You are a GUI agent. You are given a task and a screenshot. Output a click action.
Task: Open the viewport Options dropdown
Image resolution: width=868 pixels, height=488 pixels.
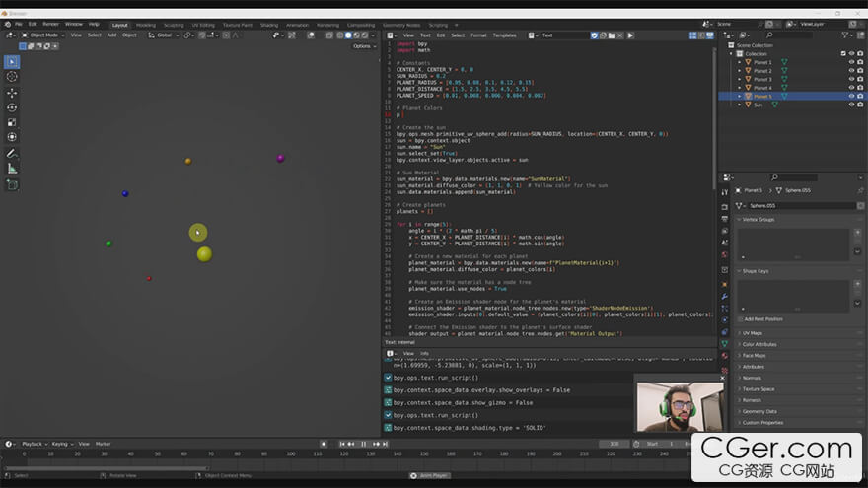coord(364,46)
